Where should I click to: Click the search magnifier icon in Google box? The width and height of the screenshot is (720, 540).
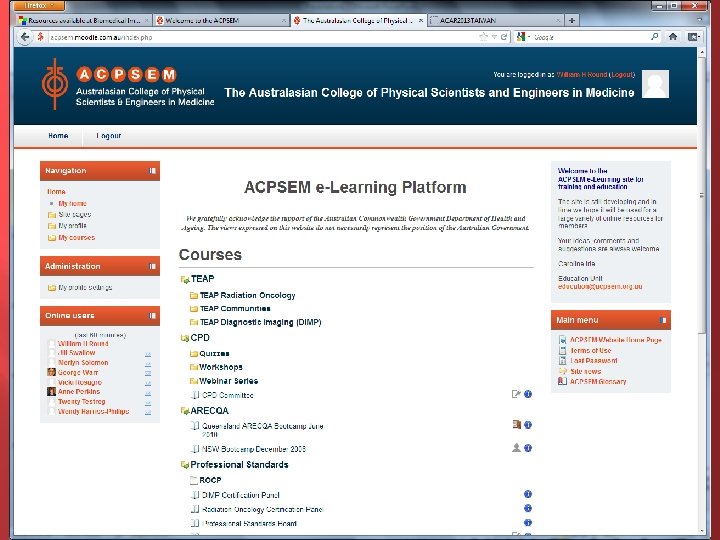tap(655, 37)
